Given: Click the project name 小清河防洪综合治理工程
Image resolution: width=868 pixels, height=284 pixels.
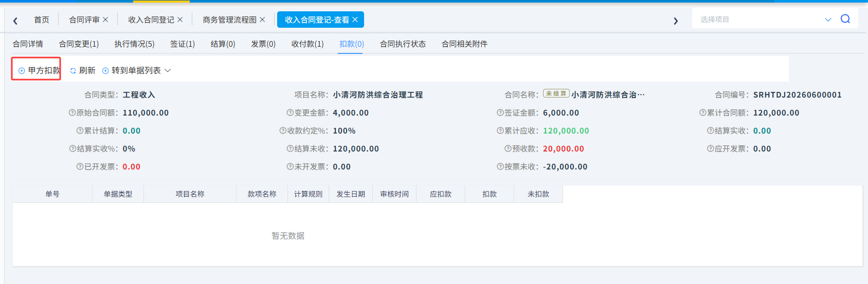Looking at the screenshot, I should pos(378,94).
